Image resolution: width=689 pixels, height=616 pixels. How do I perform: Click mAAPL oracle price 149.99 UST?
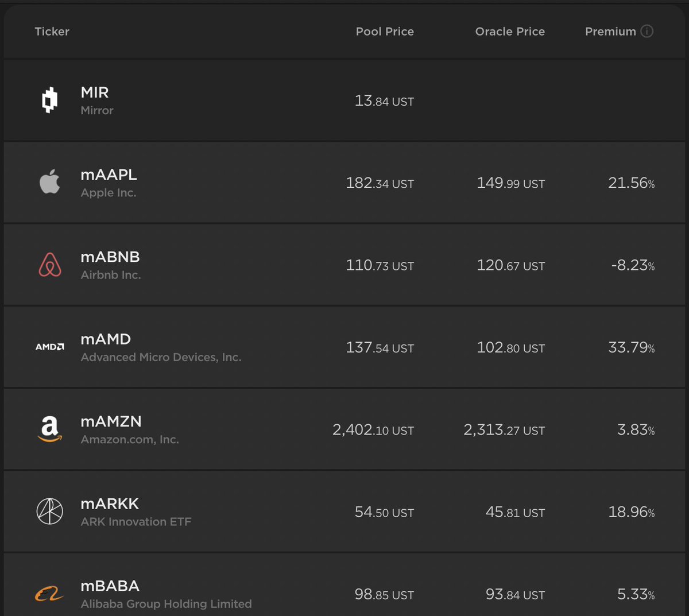pyautogui.click(x=510, y=183)
